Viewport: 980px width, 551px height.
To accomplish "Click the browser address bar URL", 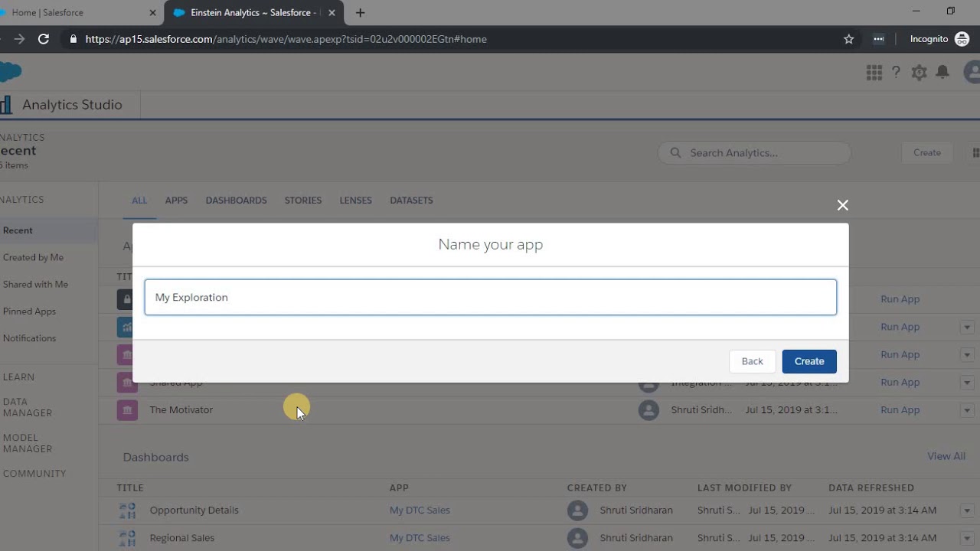I will (x=286, y=39).
